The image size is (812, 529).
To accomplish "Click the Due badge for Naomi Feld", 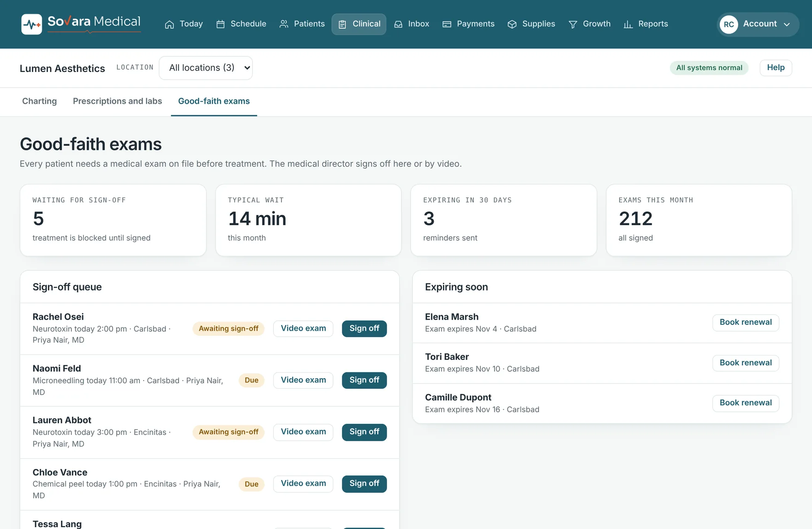I will (x=251, y=380).
